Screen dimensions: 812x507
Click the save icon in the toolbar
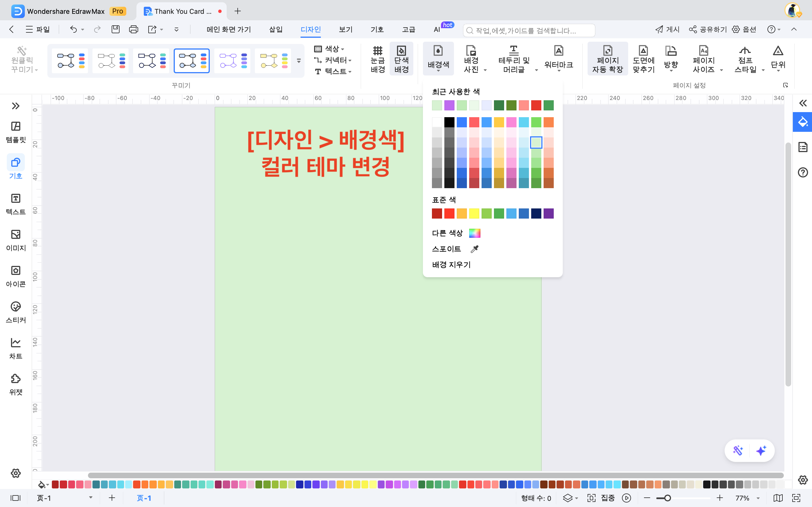coord(115,30)
